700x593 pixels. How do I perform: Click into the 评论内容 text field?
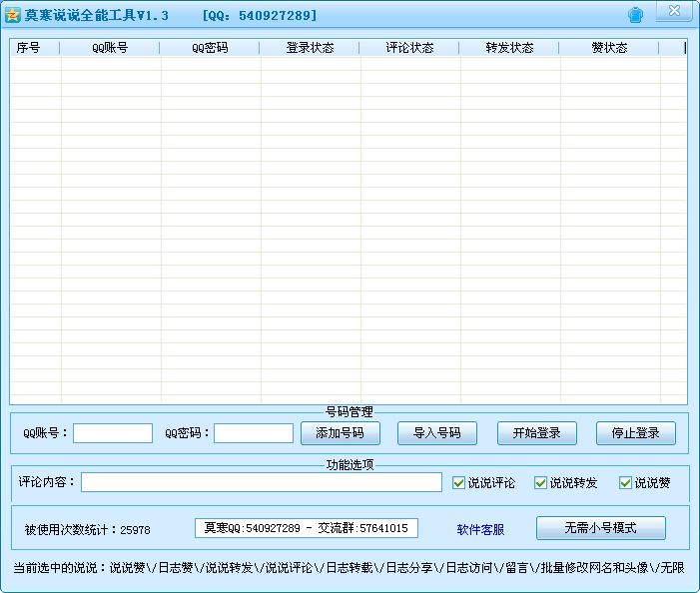262,482
